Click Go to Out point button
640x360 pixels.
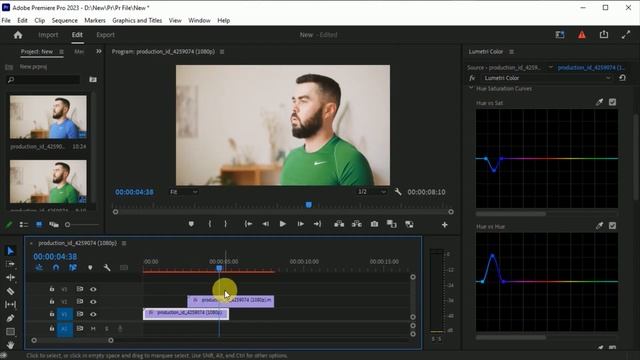click(x=317, y=224)
